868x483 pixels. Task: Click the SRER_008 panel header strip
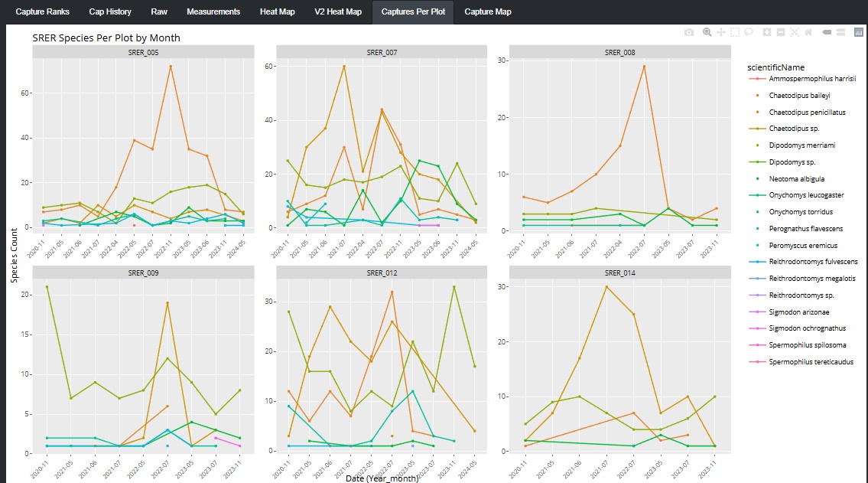619,52
